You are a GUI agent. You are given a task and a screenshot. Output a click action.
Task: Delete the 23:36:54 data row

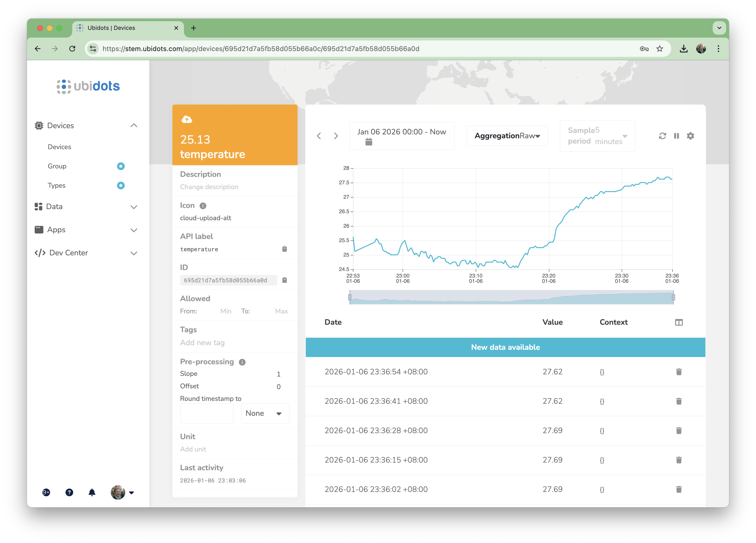(x=679, y=371)
